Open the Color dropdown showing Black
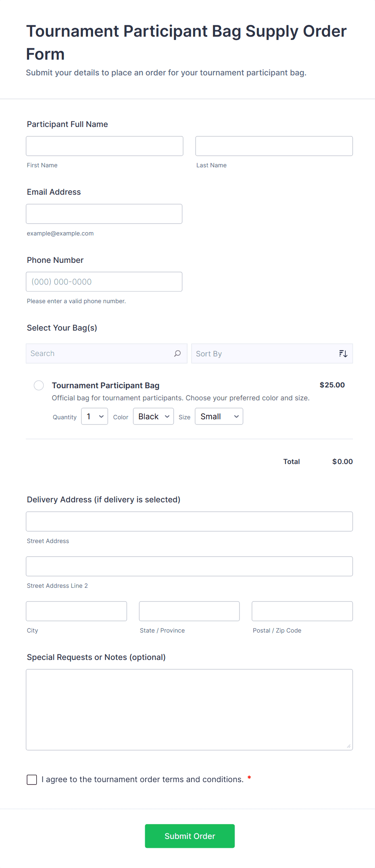This screenshot has height=868, width=375. [x=153, y=416]
